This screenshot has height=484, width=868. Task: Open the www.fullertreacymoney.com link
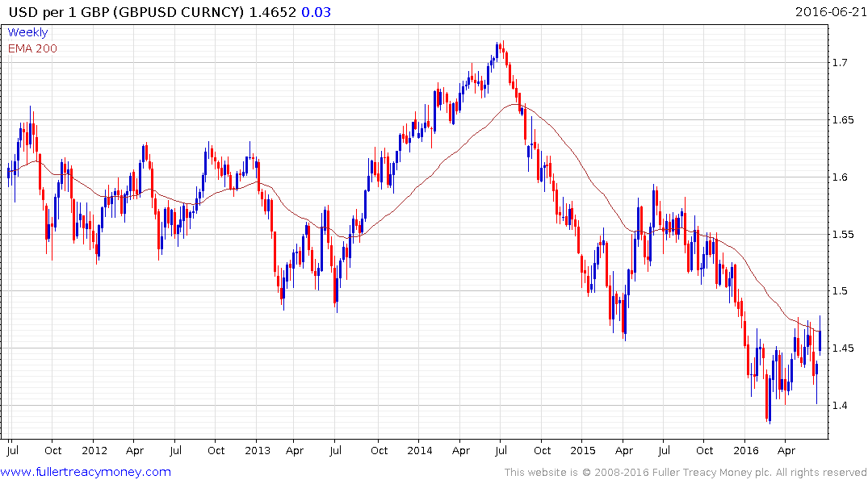pyautogui.click(x=86, y=472)
